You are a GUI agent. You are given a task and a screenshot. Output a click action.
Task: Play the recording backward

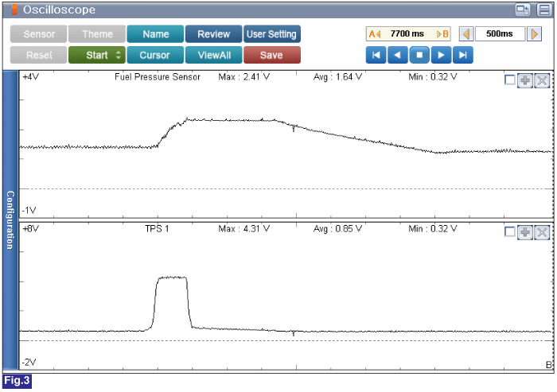point(398,55)
